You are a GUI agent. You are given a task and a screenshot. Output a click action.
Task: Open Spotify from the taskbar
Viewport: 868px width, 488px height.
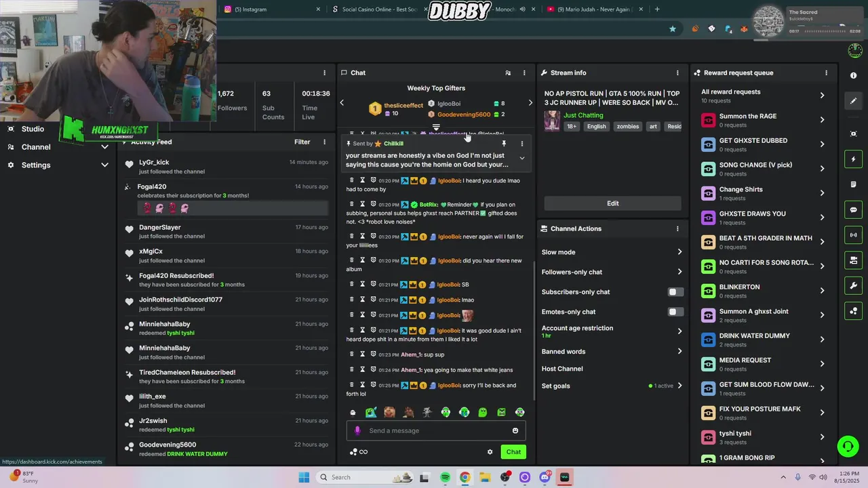(x=446, y=477)
